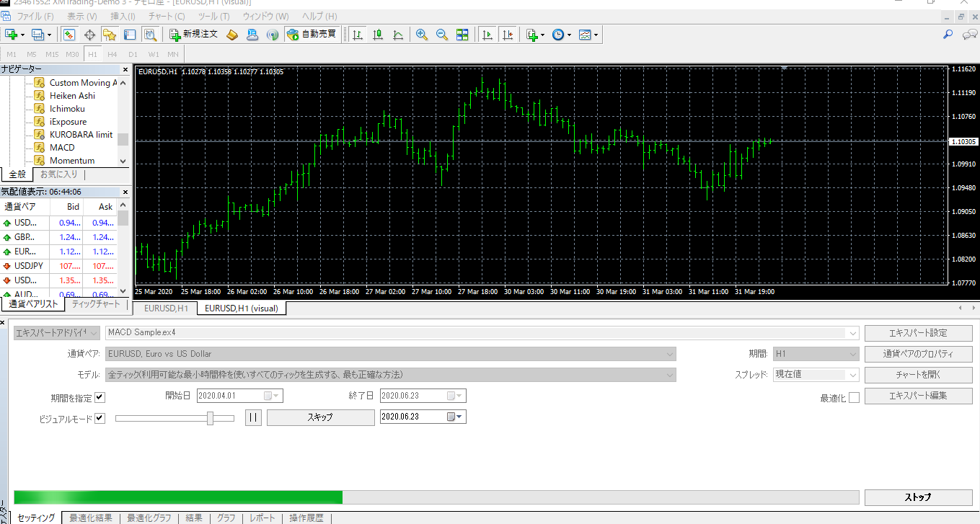This screenshot has width=980, height=524.
Task: Click the エキスパート設定 button
Action: 918,333
